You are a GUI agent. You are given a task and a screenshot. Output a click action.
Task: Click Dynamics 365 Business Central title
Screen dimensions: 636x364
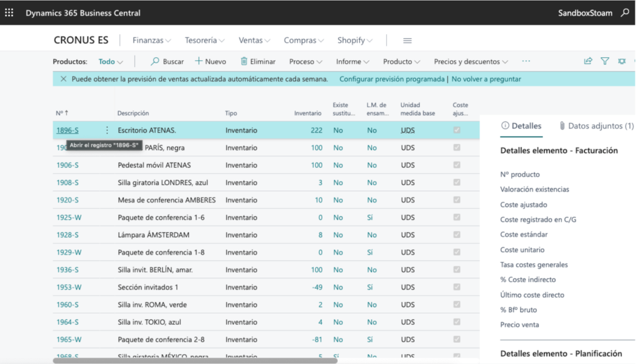pos(83,13)
